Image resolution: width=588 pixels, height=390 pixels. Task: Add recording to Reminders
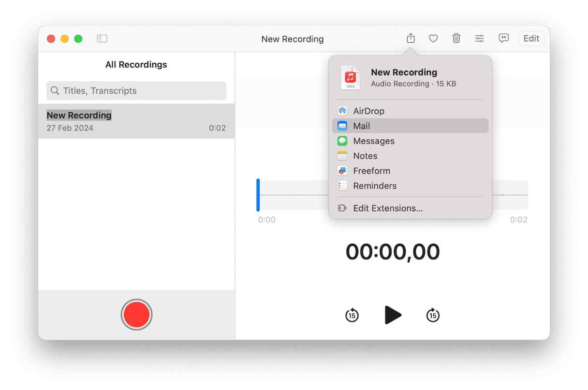(374, 186)
